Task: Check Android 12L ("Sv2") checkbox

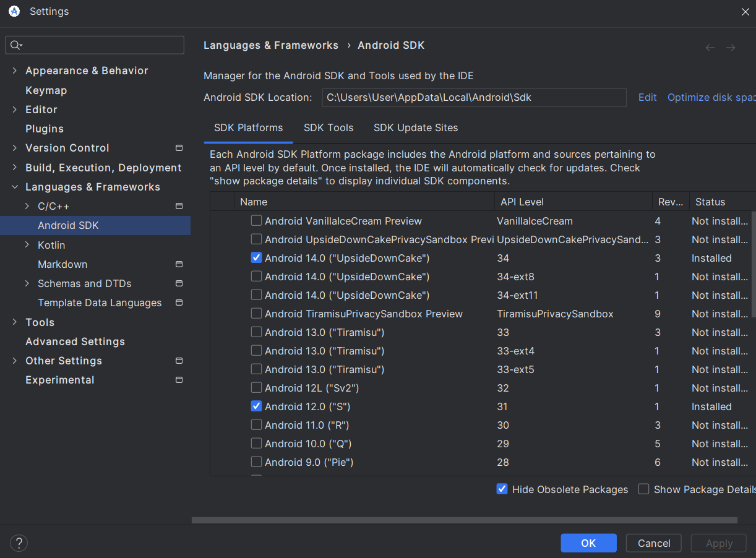Action: pyautogui.click(x=256, y=388)
